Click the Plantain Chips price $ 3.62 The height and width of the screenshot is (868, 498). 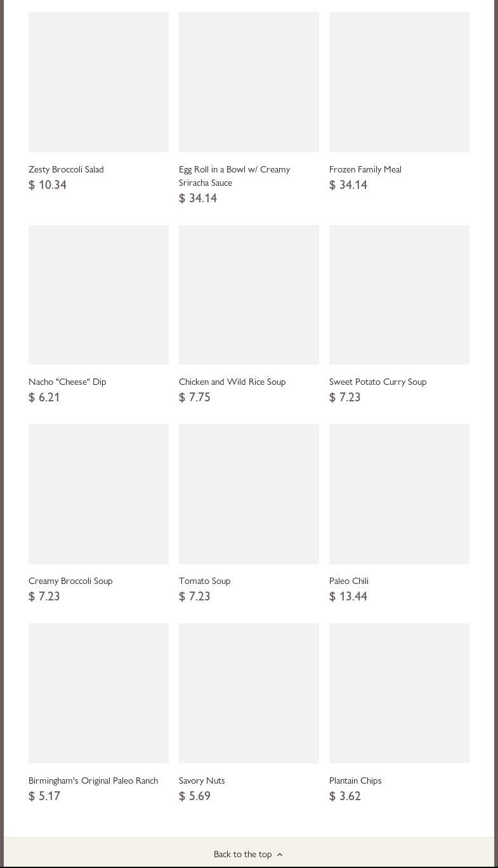pos(344,796)
